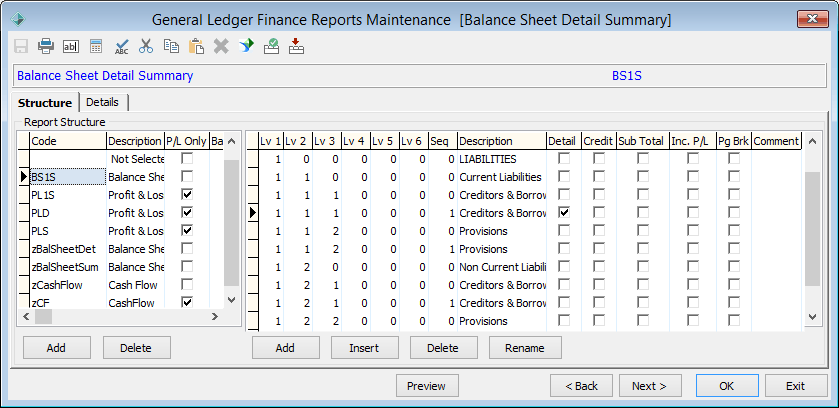The height and width of the screenshot is (408, 839).
Task: Run the ABC spell check icon
Action: 121,47
